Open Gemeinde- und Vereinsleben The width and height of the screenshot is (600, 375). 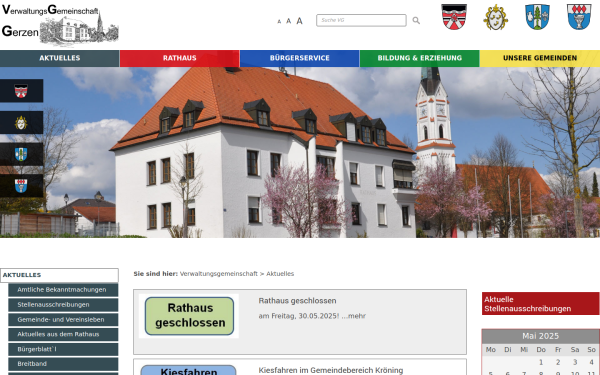coord(63,320)
